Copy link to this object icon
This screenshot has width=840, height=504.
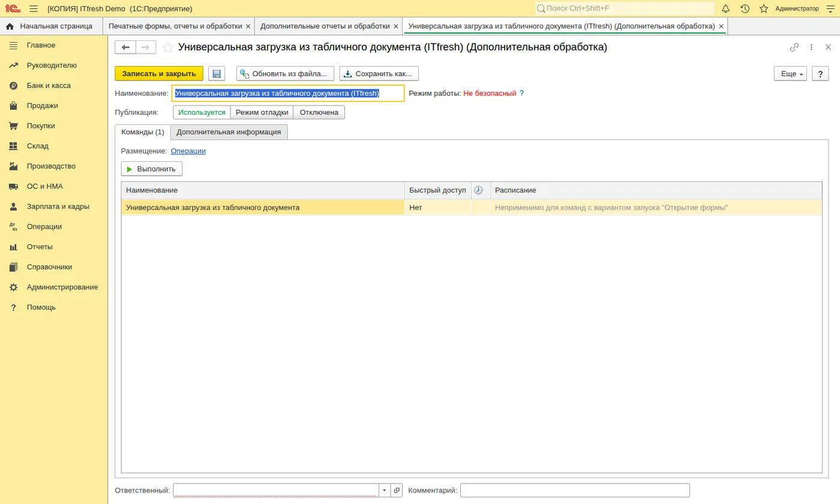pyautogui.click(x=794, y=47)
